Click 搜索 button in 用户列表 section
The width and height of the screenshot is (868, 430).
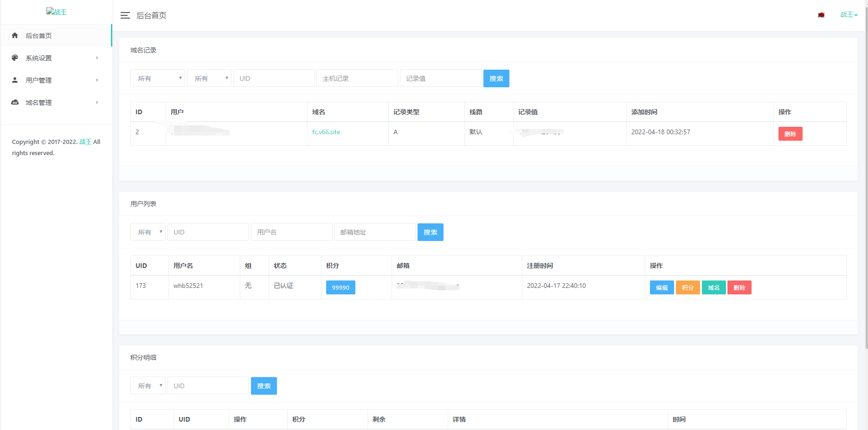[x=431, y=232]
